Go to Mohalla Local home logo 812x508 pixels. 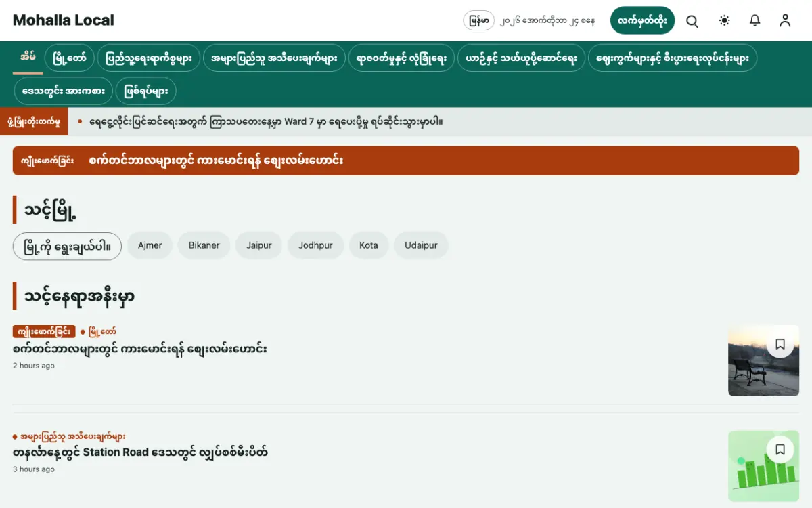click(64, 20)
